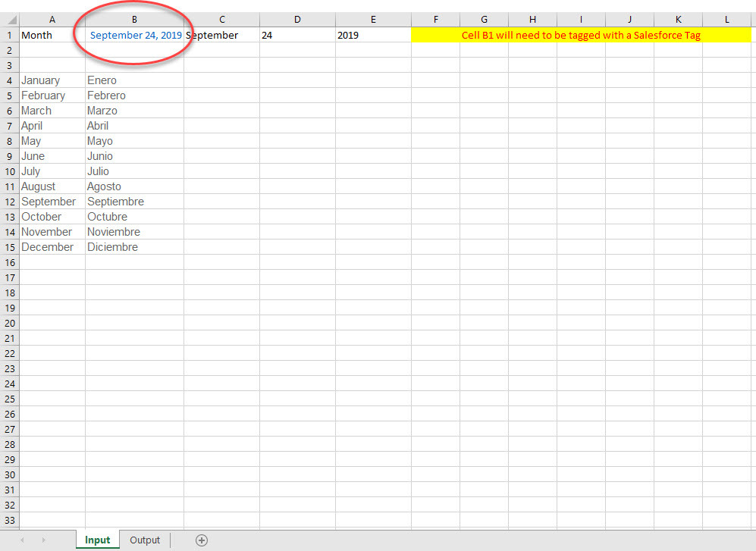
Task: Click the yellow Salesforce Tag note
Action: click(581, 35)
